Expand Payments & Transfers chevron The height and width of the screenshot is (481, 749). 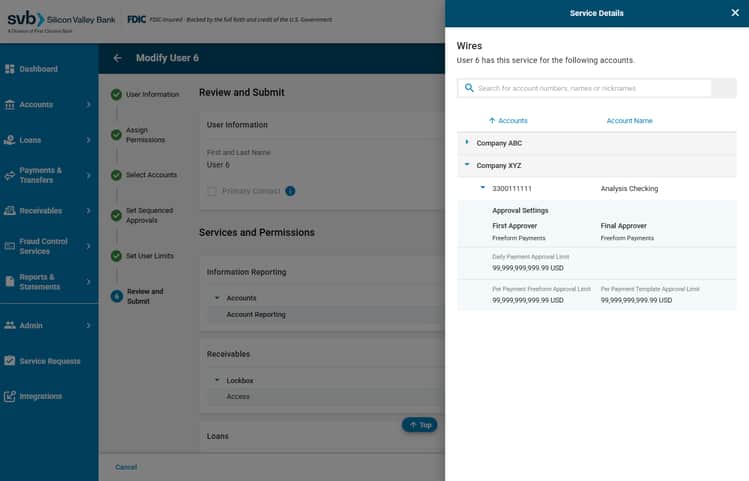click(88, 175)
